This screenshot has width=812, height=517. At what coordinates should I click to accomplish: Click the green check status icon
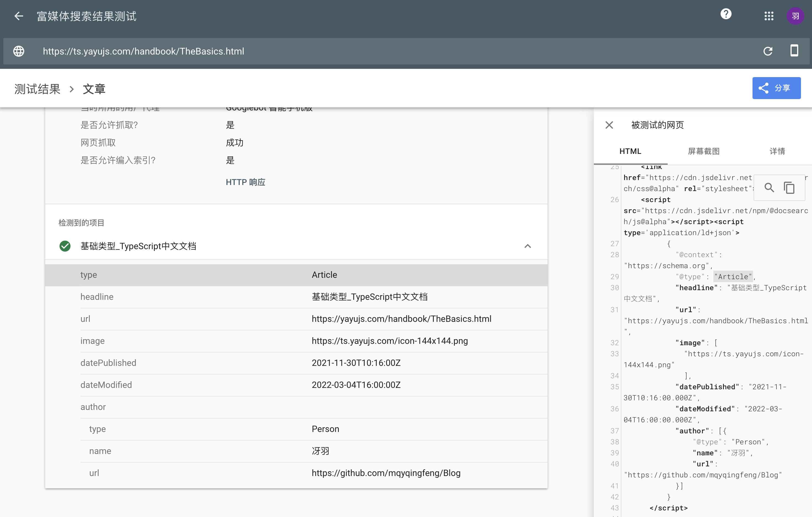tap(65, 246)
